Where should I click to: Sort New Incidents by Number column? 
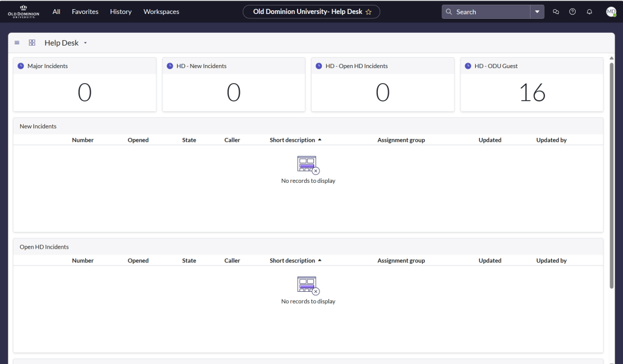(x=83, y=140)
